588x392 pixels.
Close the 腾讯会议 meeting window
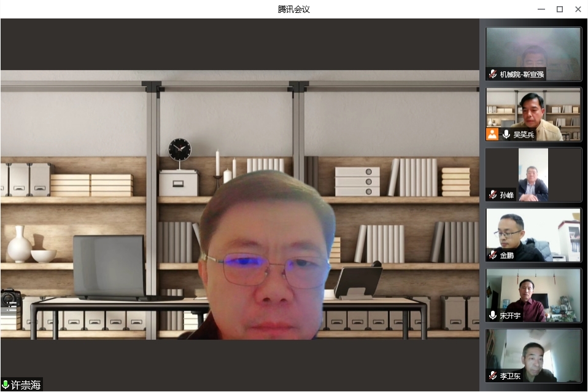click(578, 9)
